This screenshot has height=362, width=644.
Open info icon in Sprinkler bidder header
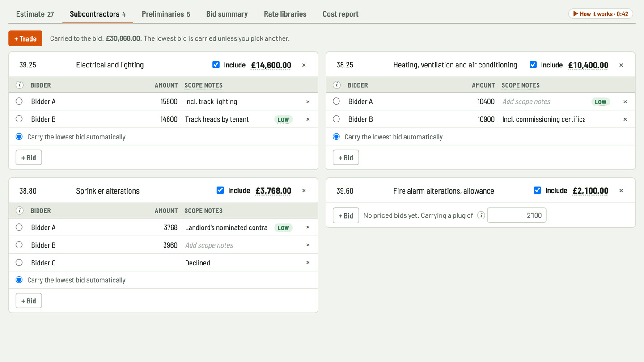pyautogui.click(x=20, y=210)
